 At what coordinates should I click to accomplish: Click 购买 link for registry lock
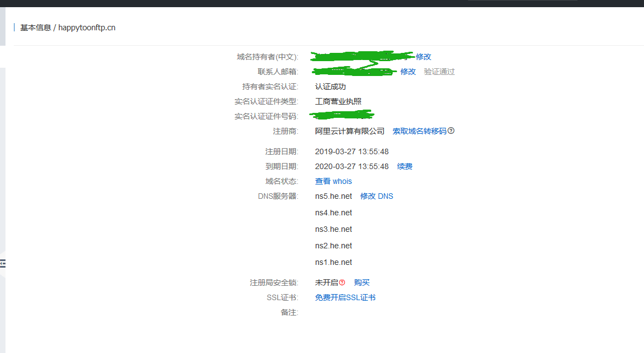362,283
